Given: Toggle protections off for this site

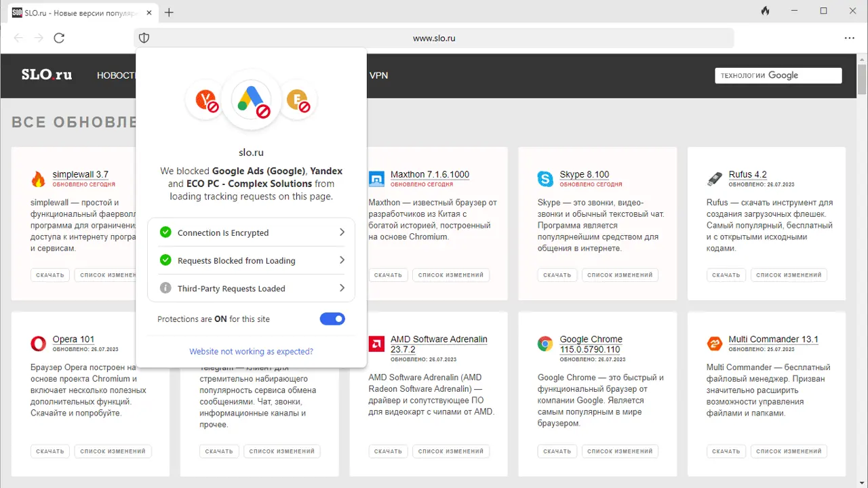Looking at the screenshot, I should (332, 319).
